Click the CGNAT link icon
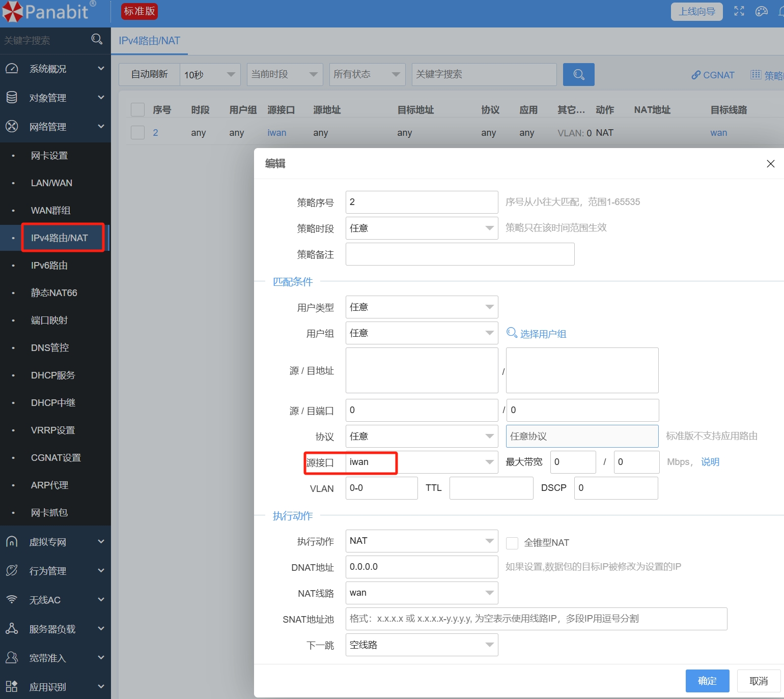Screen dimensions: 784x699 coord(696,75)
